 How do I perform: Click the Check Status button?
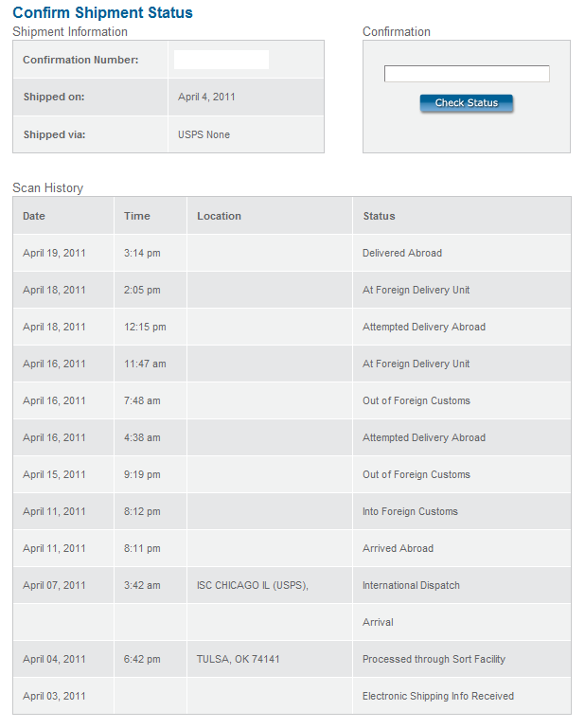(x=466, y=102)
